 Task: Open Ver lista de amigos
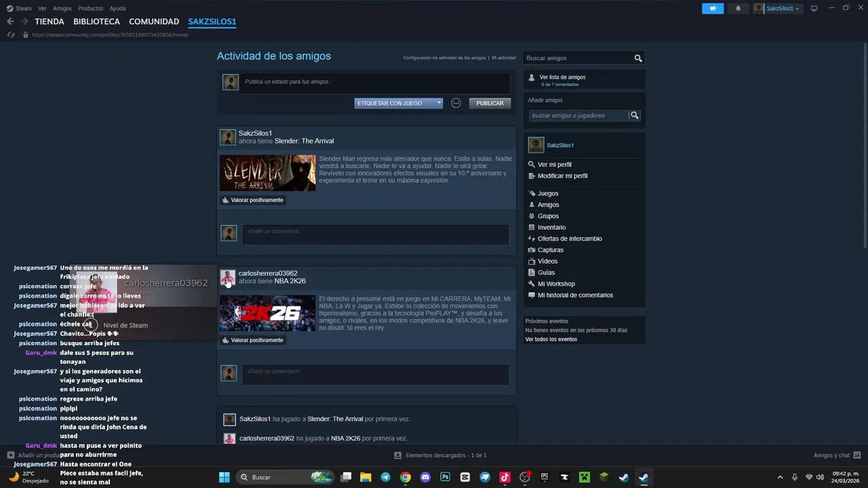(562, 77)
